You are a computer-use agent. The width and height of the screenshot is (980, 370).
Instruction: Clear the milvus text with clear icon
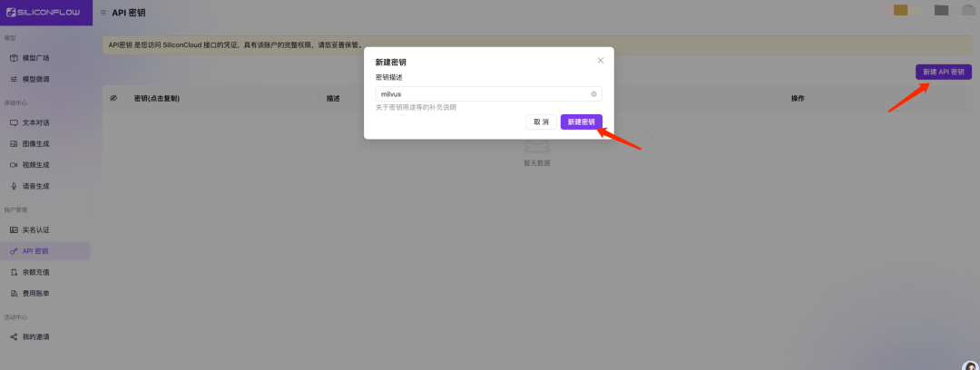(593, 94)
